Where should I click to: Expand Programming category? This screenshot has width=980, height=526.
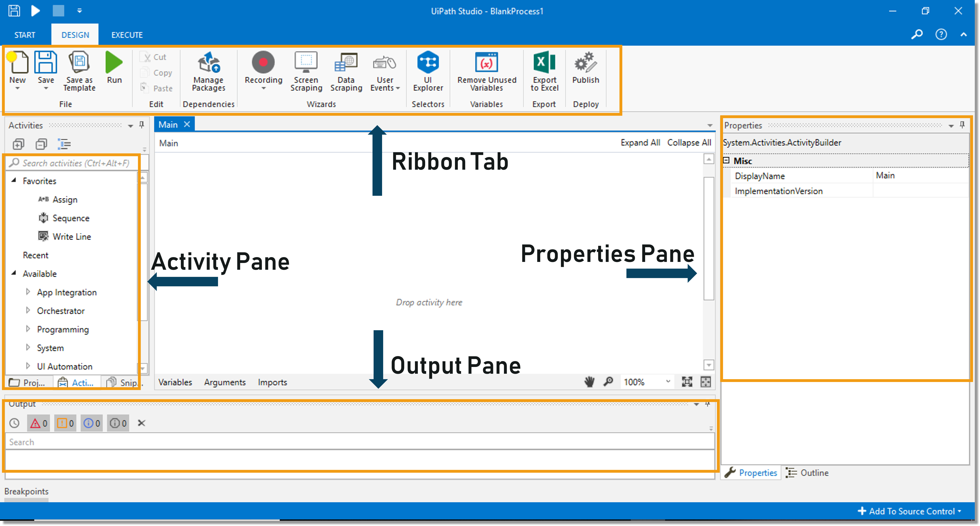pyautogui.click(x=28, y=329)
